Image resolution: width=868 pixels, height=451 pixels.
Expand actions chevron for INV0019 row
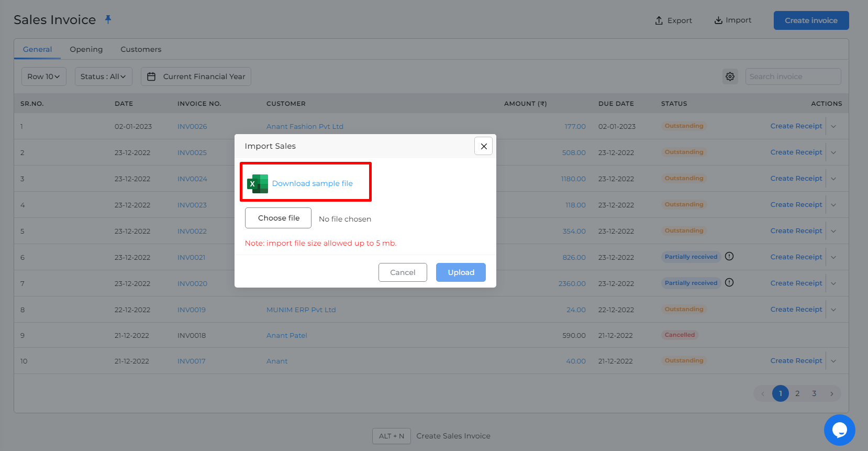click(x=833, y=310)
